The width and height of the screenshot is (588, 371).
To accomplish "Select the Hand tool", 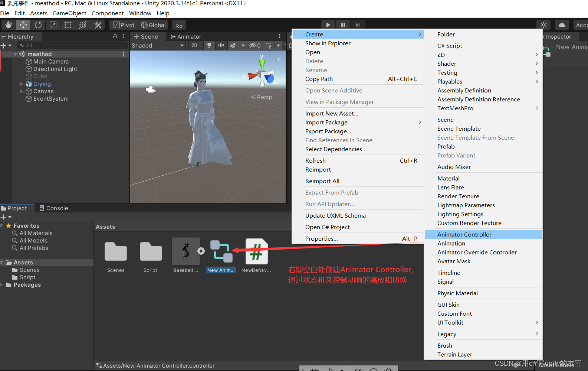I will pos(8,25).
